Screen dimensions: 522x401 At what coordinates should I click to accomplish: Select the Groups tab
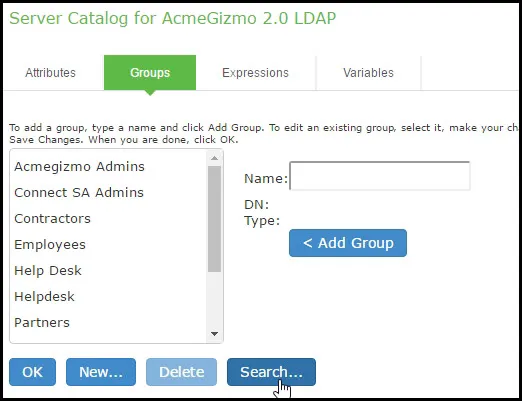150,73
